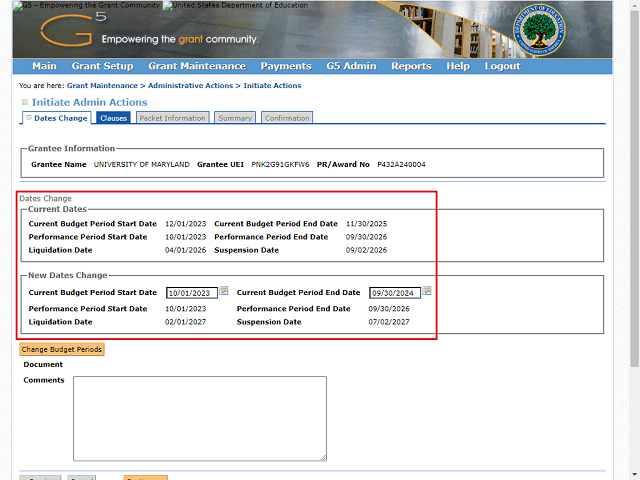Image resolution: width=640 pixels, height=480 pixels.
Task: Click inside the Comments text area
Action: click(200, 419)
